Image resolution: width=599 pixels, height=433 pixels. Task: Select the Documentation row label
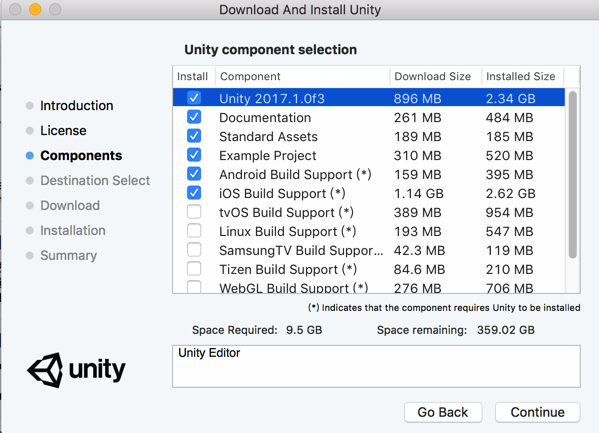pos(265,118)
